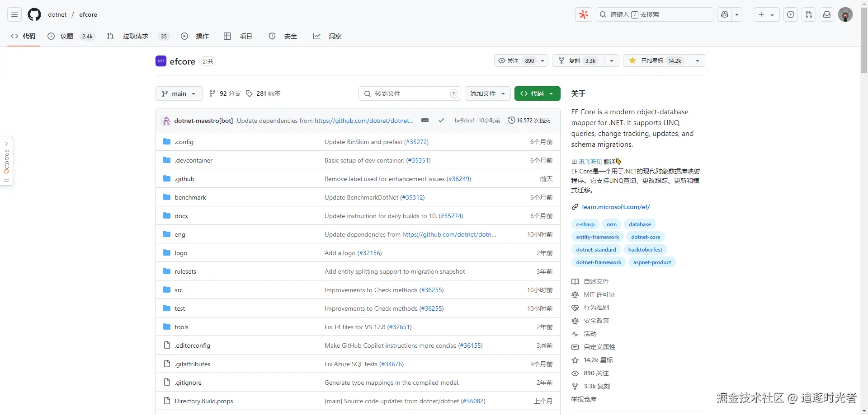Toggle watching the efcore repository
Screen dimensions: 868x415
(x=521, y=61)
